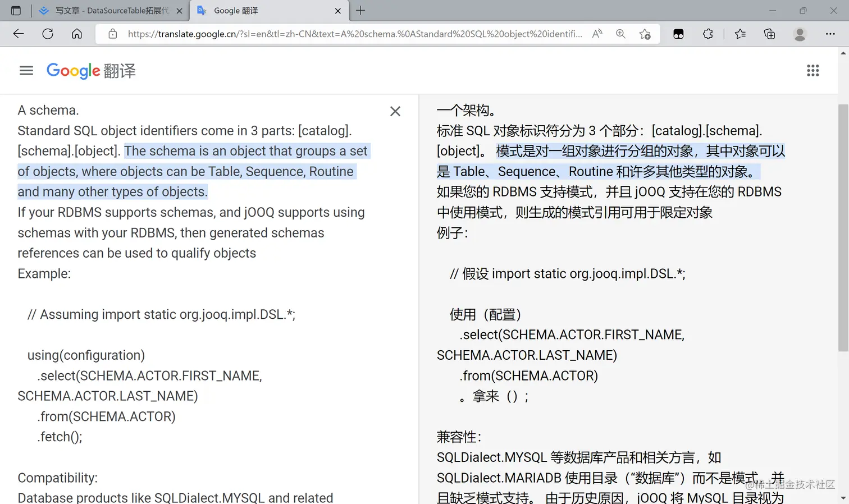Click the source line "using(configuration)"

point(86,355)
